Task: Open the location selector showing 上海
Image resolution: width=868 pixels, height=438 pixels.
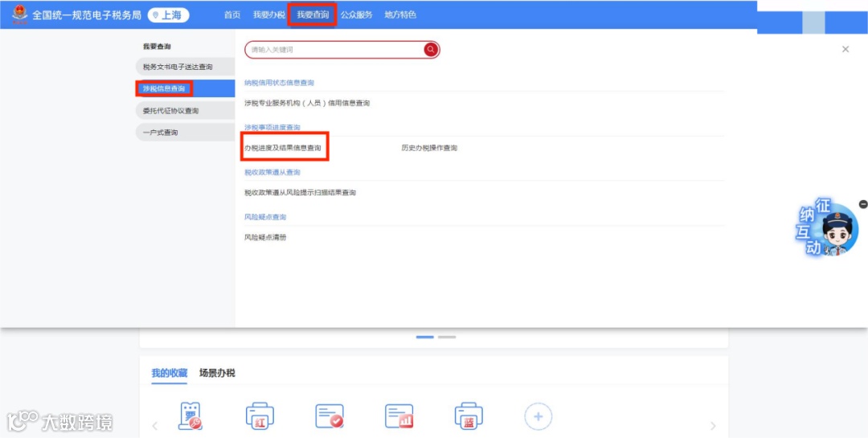Action: 168,15
